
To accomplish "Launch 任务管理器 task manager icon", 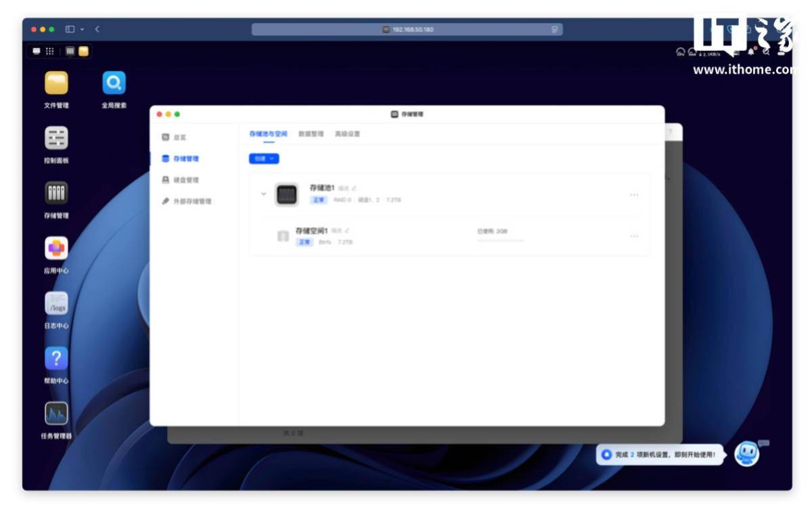I will pos(56,413).
